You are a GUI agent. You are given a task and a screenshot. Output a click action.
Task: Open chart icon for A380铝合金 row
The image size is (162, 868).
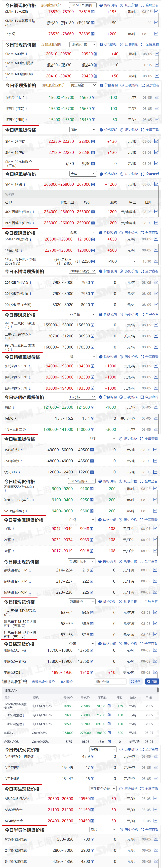pos(156,809)
